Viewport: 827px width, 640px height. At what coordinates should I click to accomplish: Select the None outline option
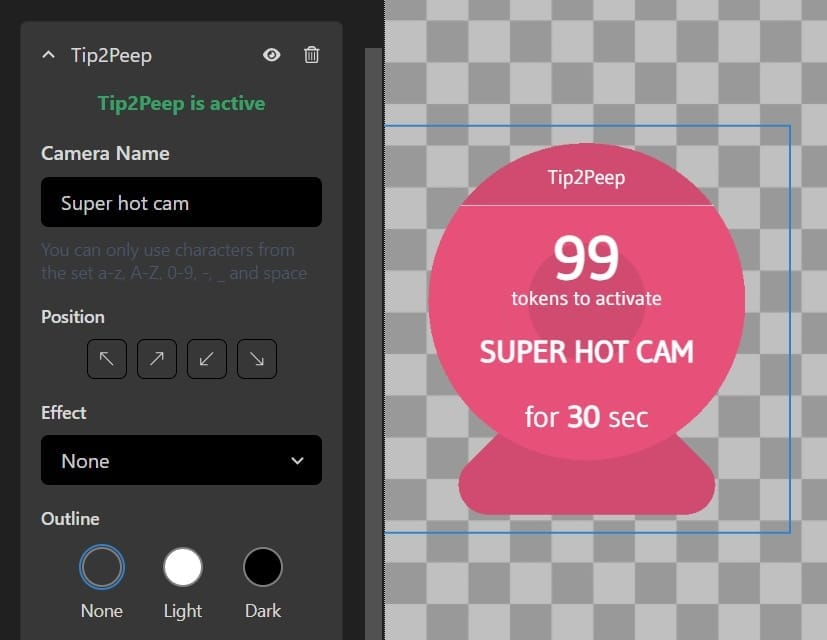click(102, 567)
